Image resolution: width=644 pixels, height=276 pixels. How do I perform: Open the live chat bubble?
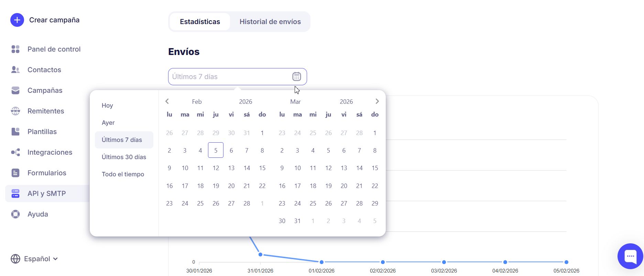630,256
